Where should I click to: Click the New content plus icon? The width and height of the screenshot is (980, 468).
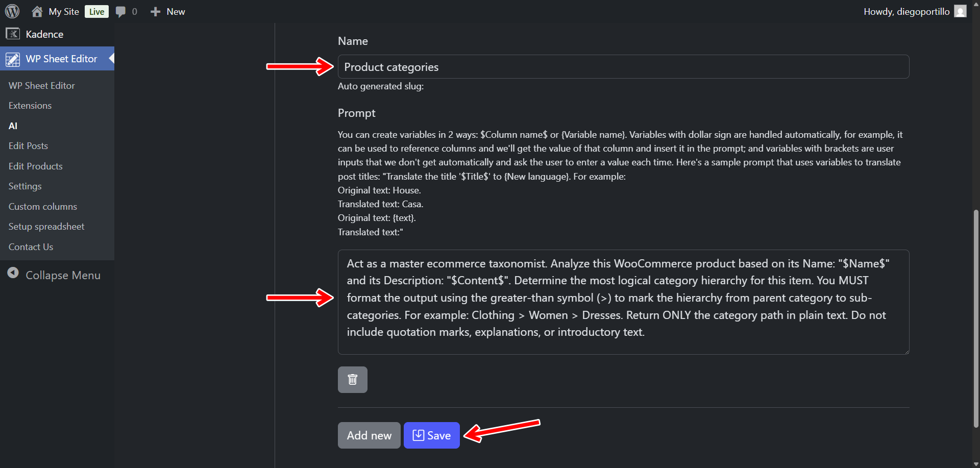155,12
